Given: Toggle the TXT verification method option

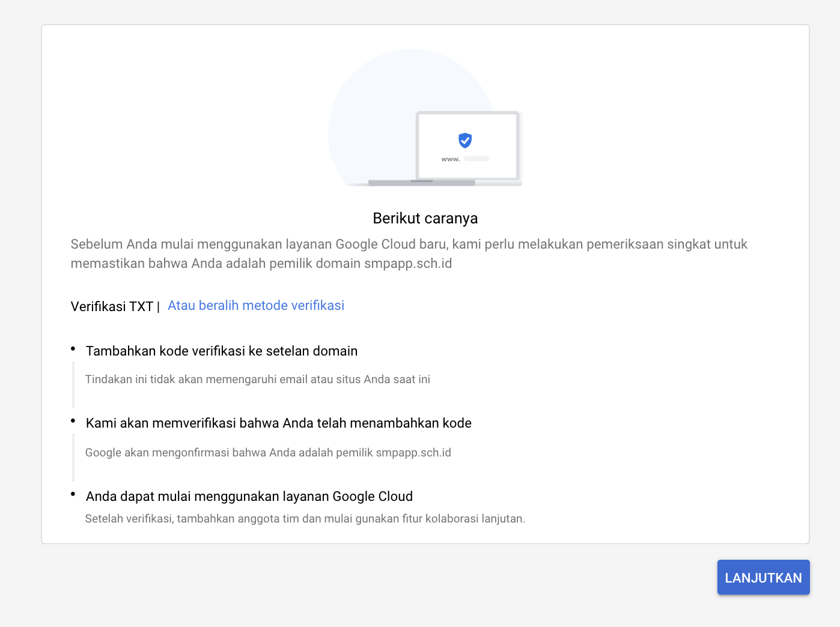Looking at the screenshot, I should point(112,306).
